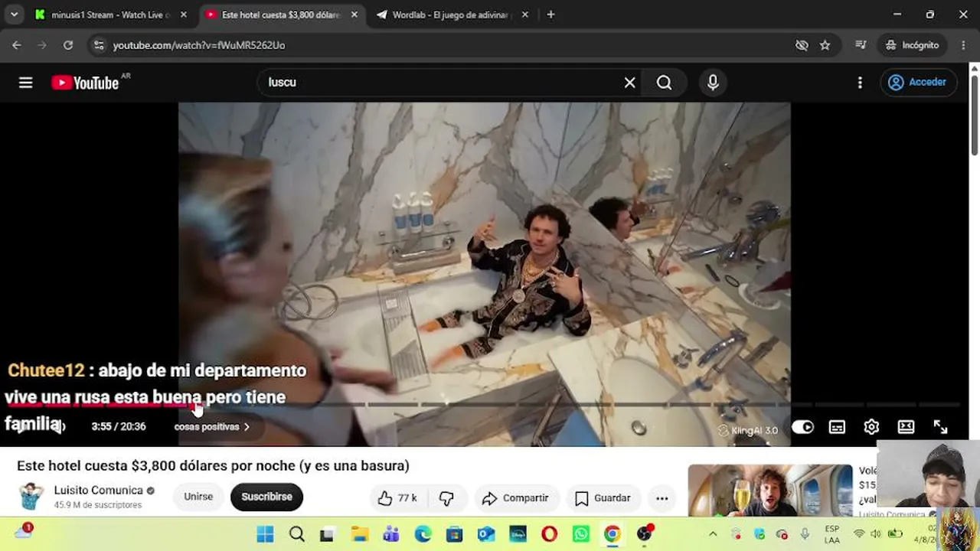Save the video with Guardar
This screenshot has width=980, height=551.
pos(603,498)
